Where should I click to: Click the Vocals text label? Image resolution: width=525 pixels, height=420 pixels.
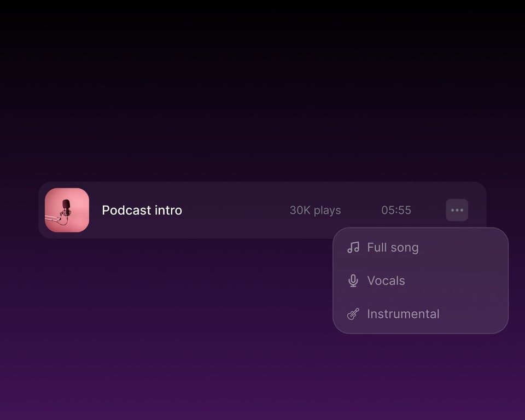[x=386, y=281]
